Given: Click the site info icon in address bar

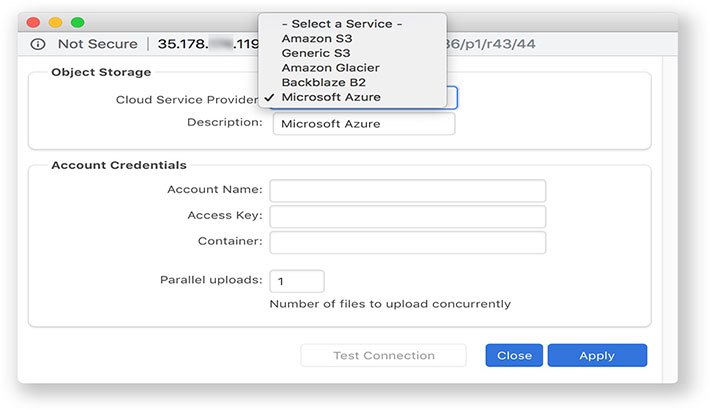Looking at the screenshot, I should pyautogui.click(x=38, y=44).
